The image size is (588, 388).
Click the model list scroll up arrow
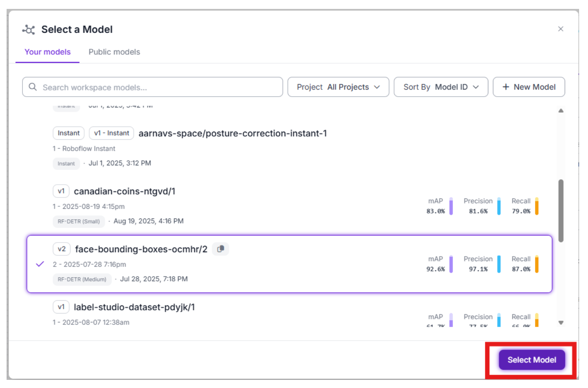click(561, 111)
